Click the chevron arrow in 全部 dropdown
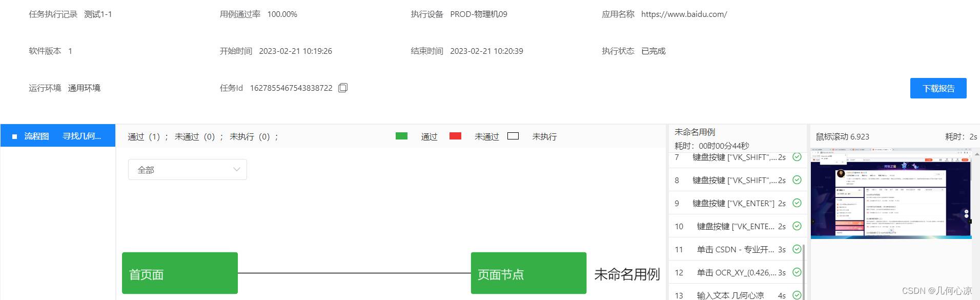Viewport: 980px width, 300px height. 236,170
